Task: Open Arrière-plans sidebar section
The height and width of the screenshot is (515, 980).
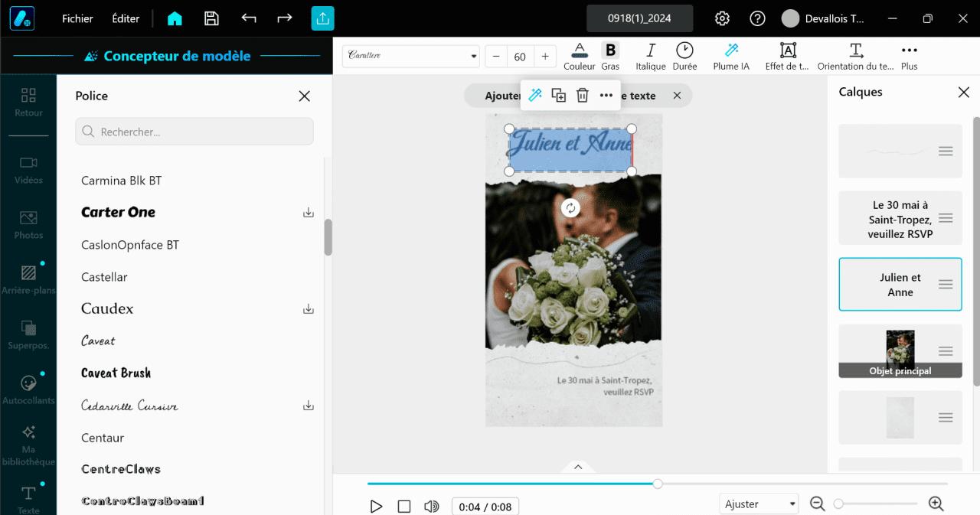Action: (28, 280)
